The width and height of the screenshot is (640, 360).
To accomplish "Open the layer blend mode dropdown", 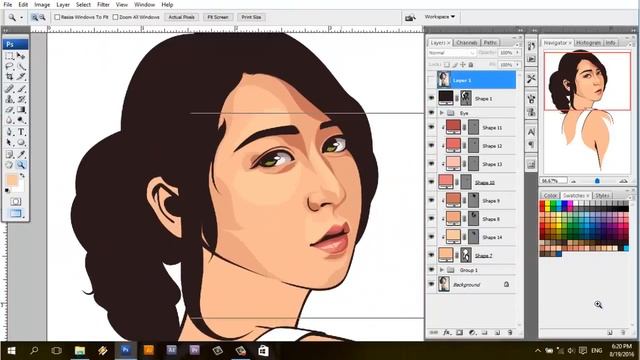I will 451,53.
